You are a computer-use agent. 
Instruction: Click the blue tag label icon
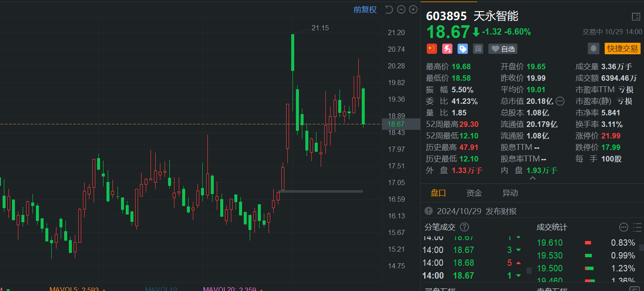pos(463,49)
